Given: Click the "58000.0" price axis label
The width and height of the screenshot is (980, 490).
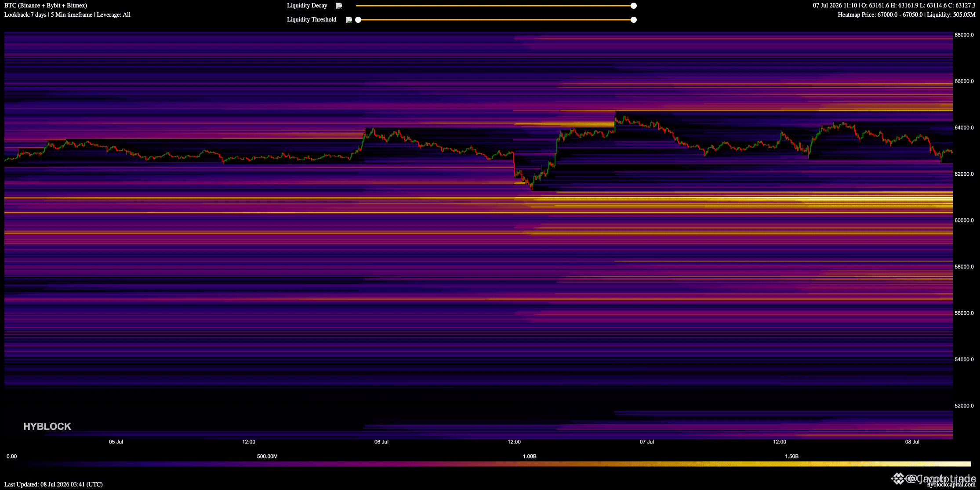Looking at the screenshot, I should pyautogui.click(x=964, y=267).
